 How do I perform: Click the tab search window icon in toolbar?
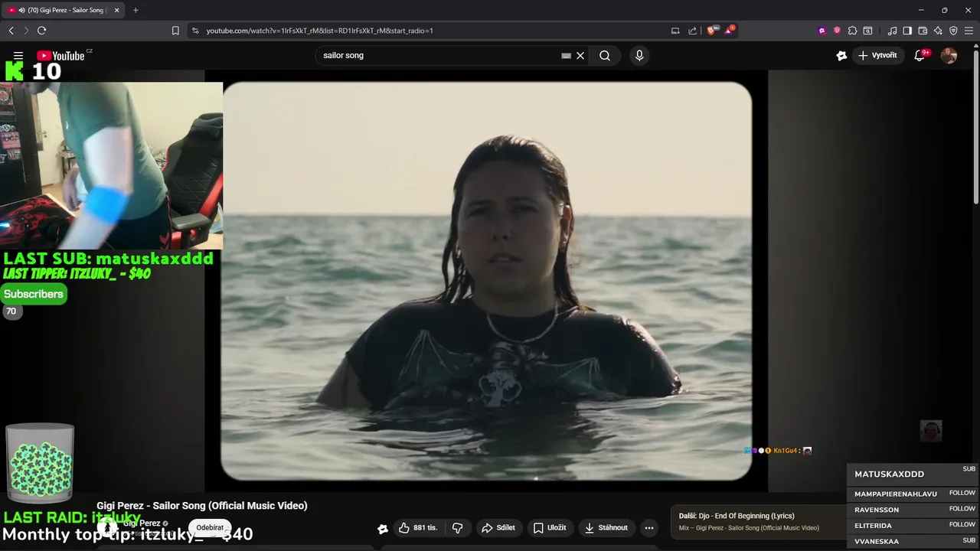point(867,31)
